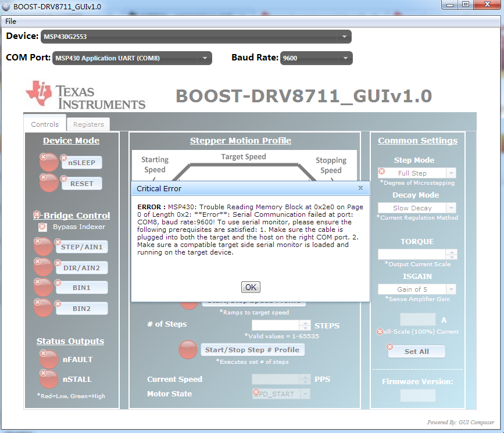Click the TORQUE value input field

(412, 254)
